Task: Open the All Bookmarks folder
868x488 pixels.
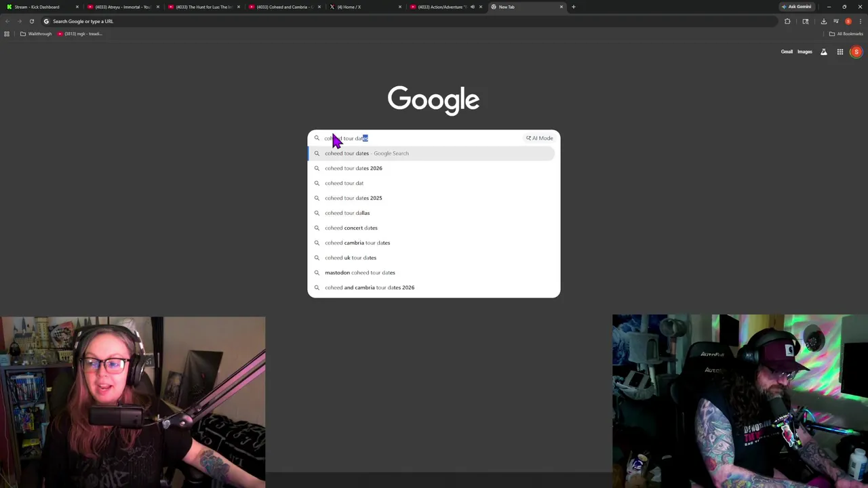Action: point(846,34)
